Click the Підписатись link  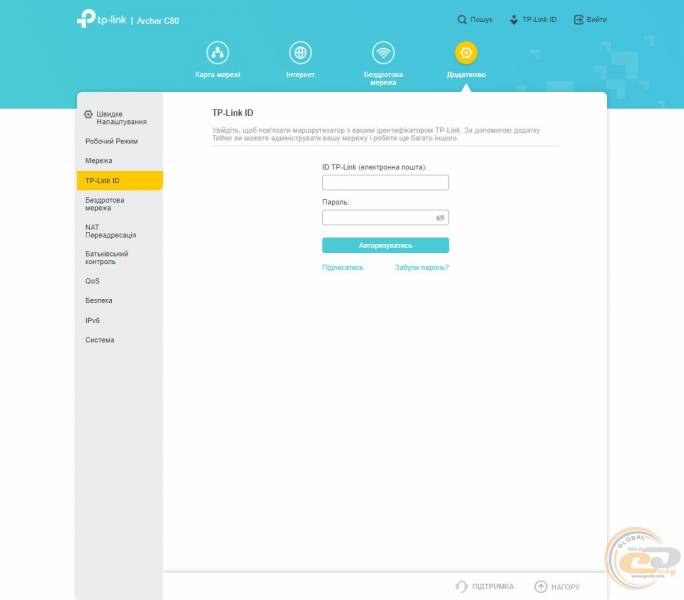(x=343, y=267)
